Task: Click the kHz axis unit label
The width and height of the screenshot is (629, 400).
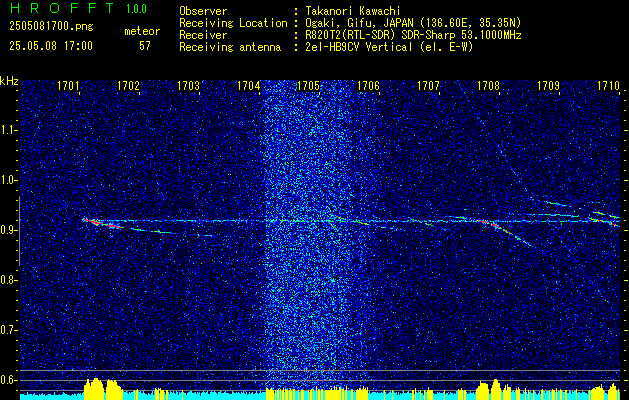Action: [9, 81]
